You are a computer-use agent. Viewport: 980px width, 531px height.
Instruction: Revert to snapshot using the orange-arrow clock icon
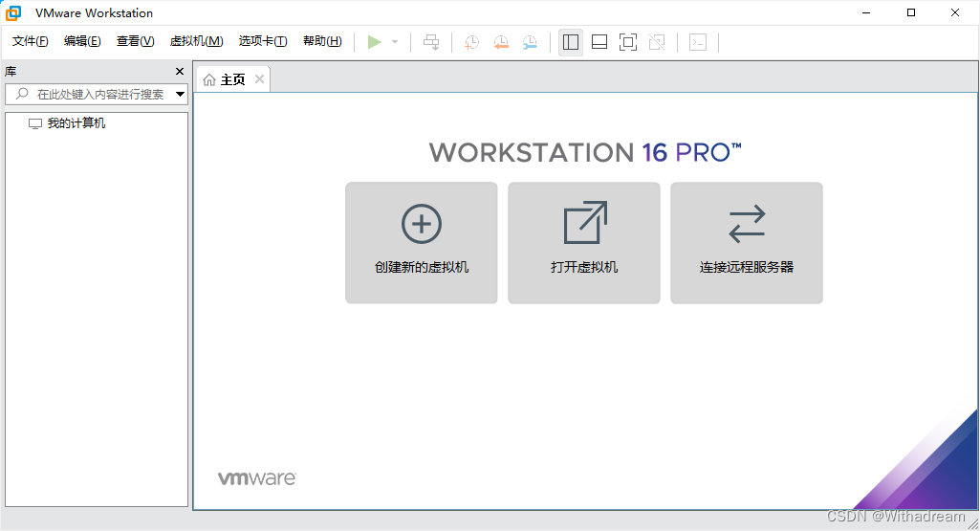[501, 42]
